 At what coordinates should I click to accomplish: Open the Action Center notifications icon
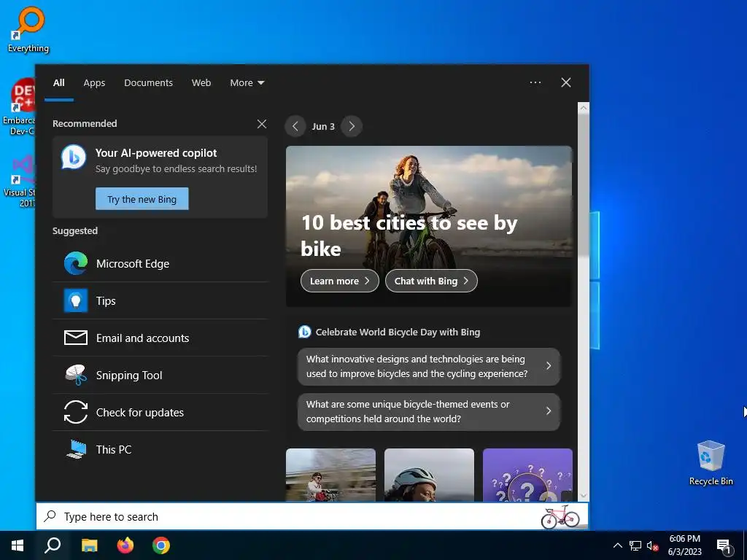pos(724,546)
